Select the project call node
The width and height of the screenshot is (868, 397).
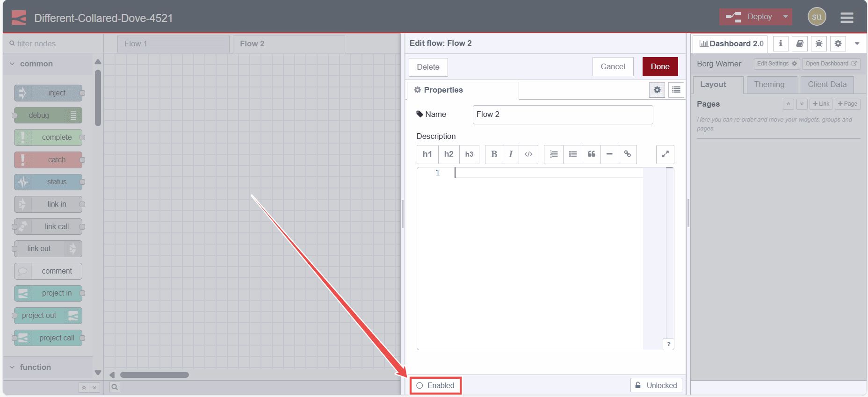coord(48,338)
